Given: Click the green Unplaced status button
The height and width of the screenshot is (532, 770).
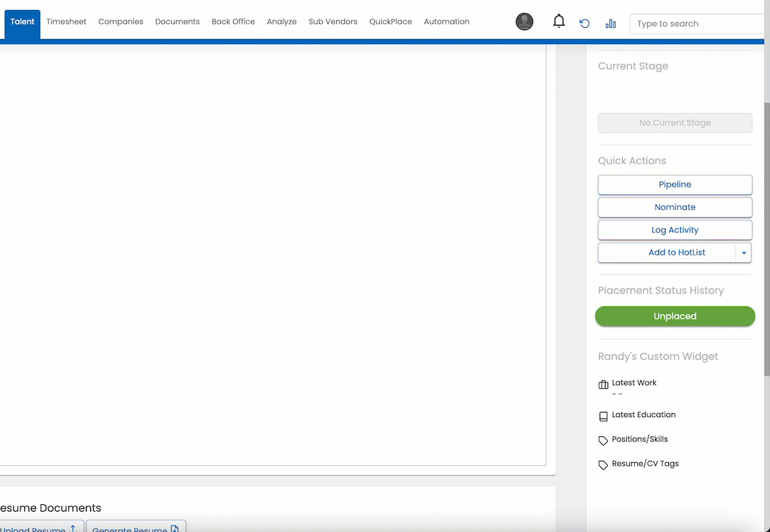Looking at the screenshot, I should pos(675,316).
